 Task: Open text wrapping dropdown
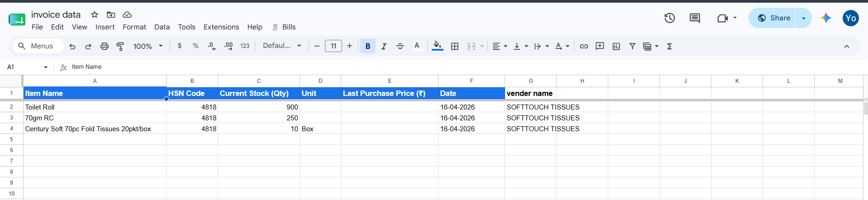(x=541, y=46)
